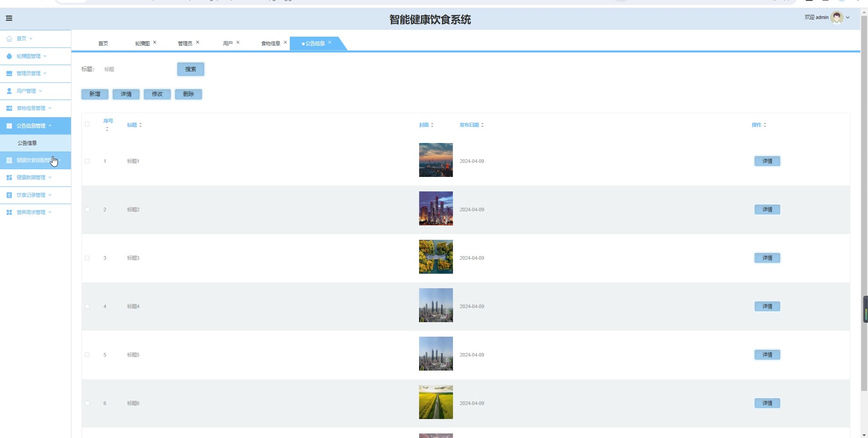Select the checkbox for row 标题2

pyautogui.click(x=87, y=209)
